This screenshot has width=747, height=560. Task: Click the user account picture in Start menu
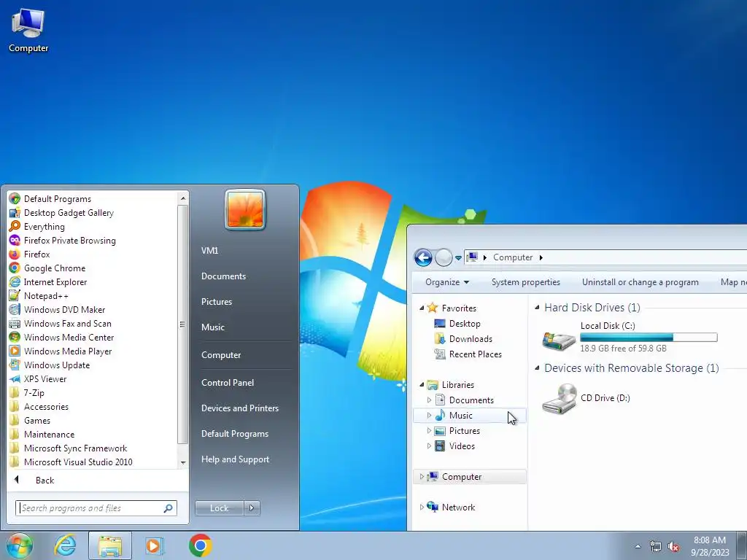tap(245, 209)
